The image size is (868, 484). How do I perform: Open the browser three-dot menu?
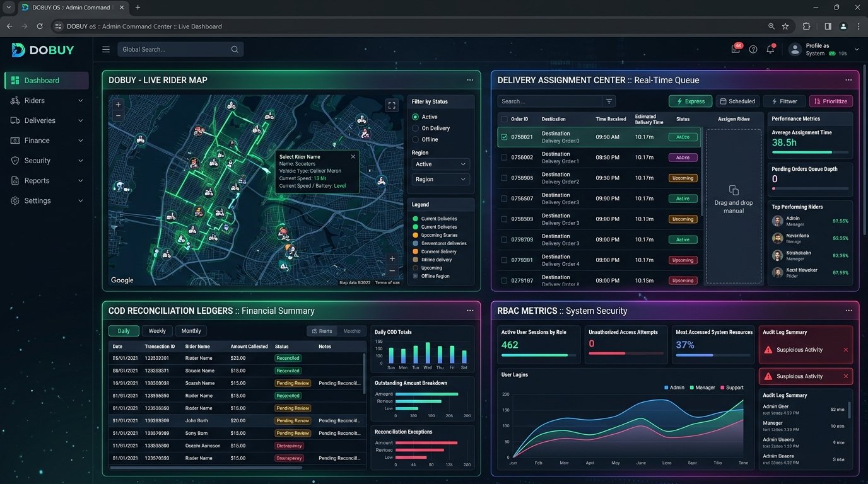[859, 26]
